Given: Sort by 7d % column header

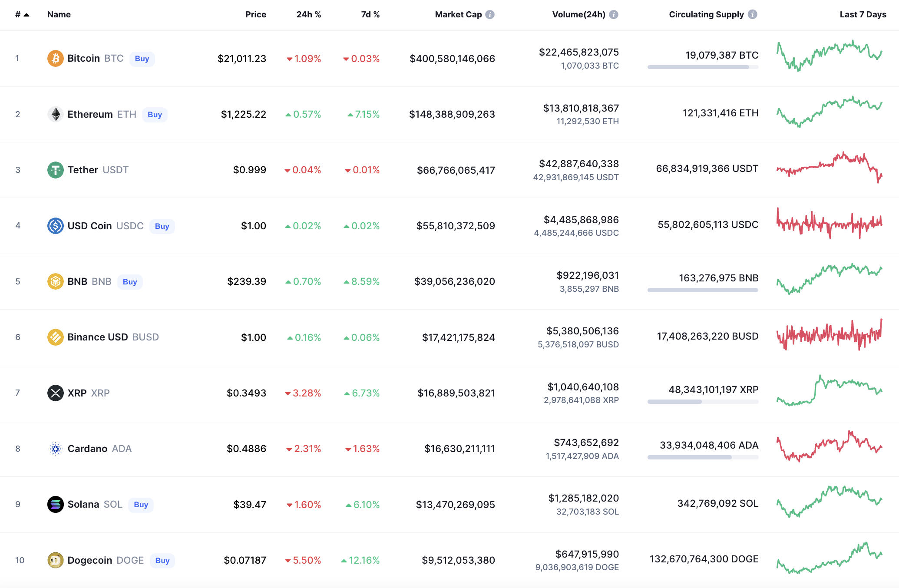Looking at the screenshot, I should tap(370, 14).
